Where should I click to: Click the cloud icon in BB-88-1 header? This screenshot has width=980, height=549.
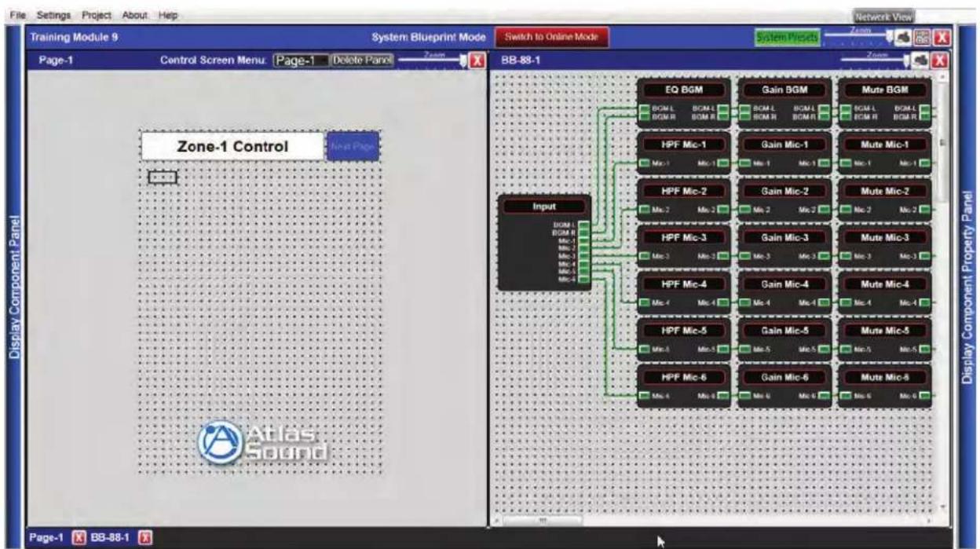tap(919, 60)
